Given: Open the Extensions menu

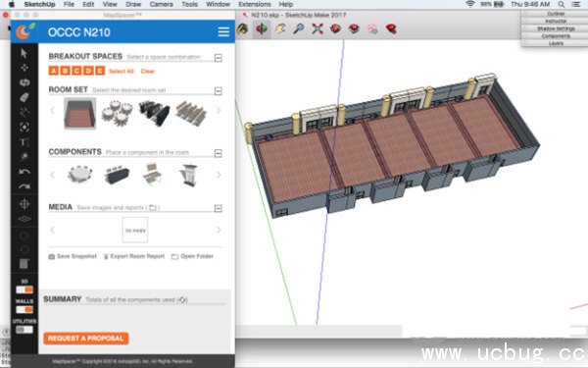Looking at the screenshot, I should (255, 4).
